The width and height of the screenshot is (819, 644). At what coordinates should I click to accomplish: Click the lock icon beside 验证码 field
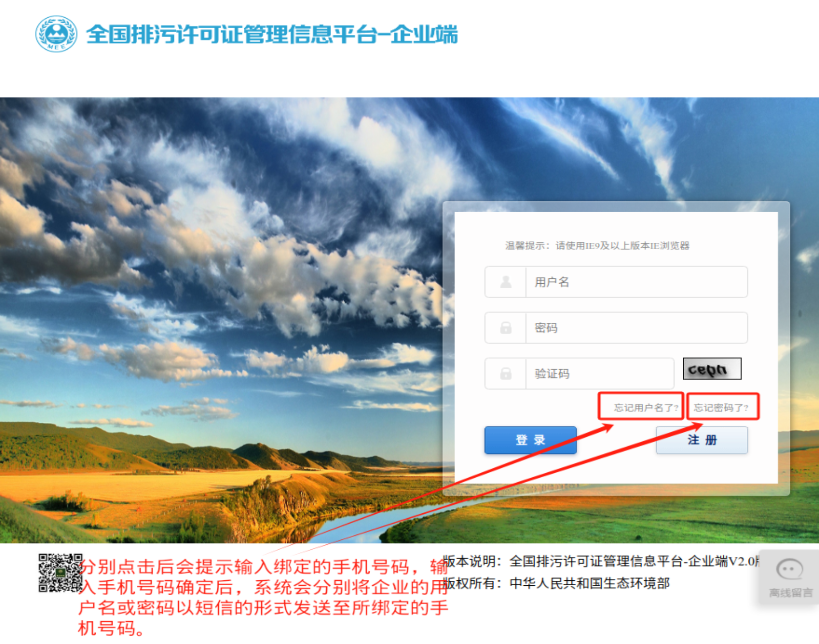click(506, 374)
